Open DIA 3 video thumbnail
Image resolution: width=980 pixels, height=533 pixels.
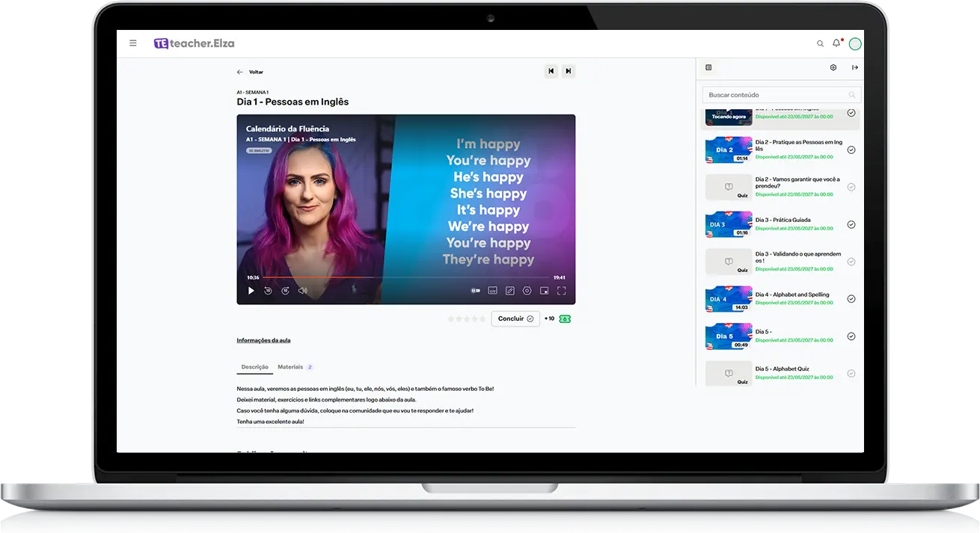click(729, 224)
